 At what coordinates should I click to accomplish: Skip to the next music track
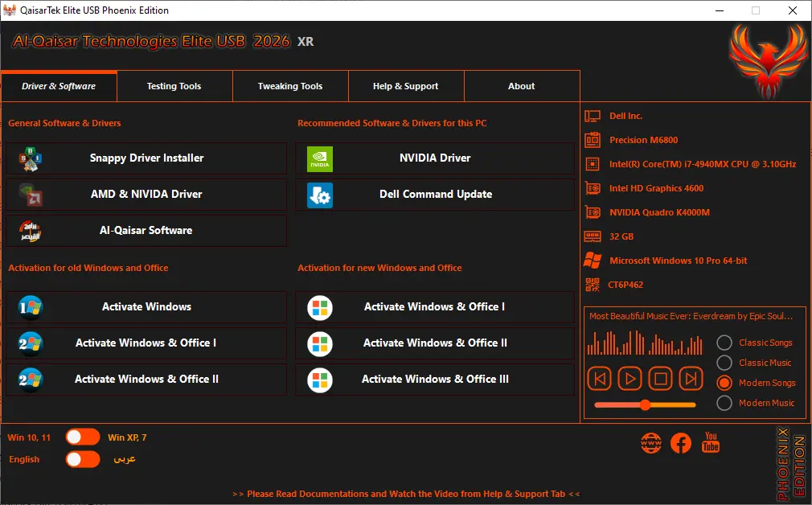pyautogui.click(x=691, y=379)
